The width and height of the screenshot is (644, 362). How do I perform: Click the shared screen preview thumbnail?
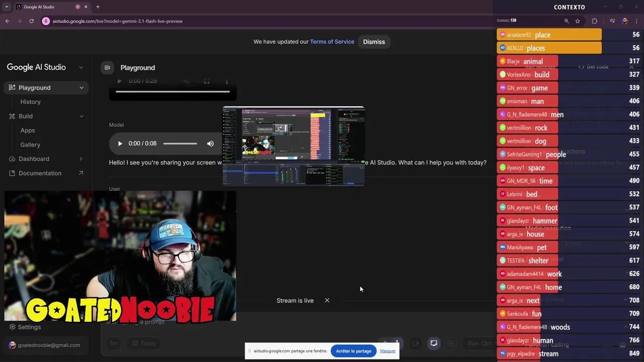[x=294, y=146]
